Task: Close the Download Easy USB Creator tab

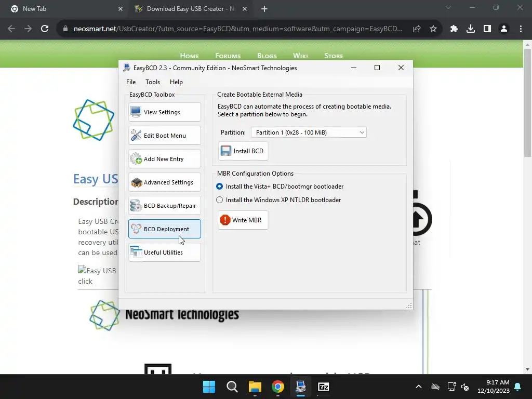Action: (x=245, y=9)
